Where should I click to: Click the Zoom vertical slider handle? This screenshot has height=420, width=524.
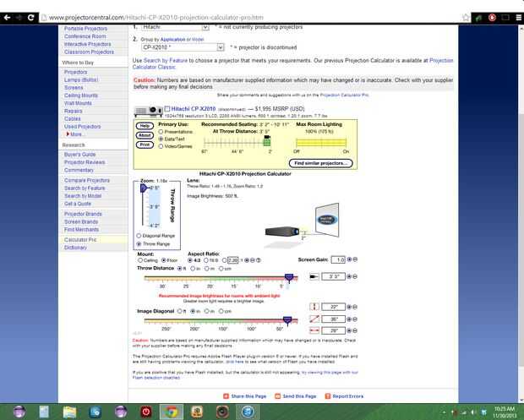point(144,188)
